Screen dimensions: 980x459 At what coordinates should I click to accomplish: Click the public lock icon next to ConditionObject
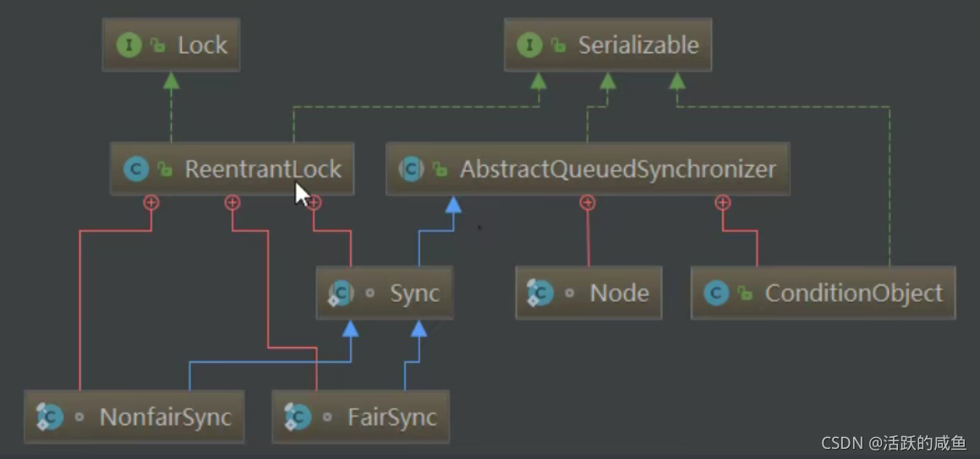point(745,292)
